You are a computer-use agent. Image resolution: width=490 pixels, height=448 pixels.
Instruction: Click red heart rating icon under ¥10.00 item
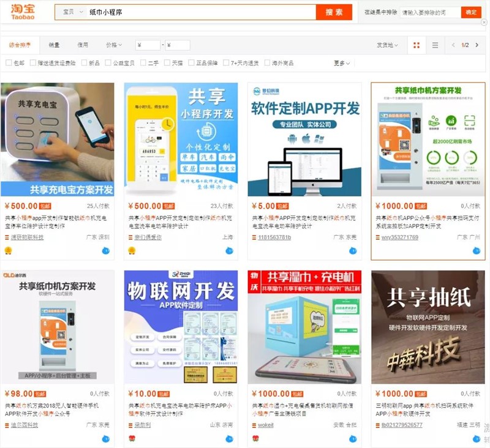click(132, 438)
